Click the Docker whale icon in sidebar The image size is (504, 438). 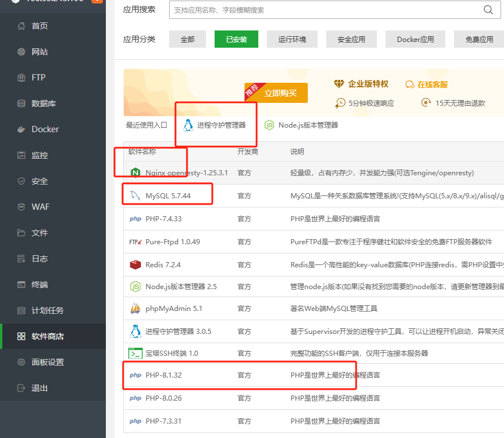21,129
